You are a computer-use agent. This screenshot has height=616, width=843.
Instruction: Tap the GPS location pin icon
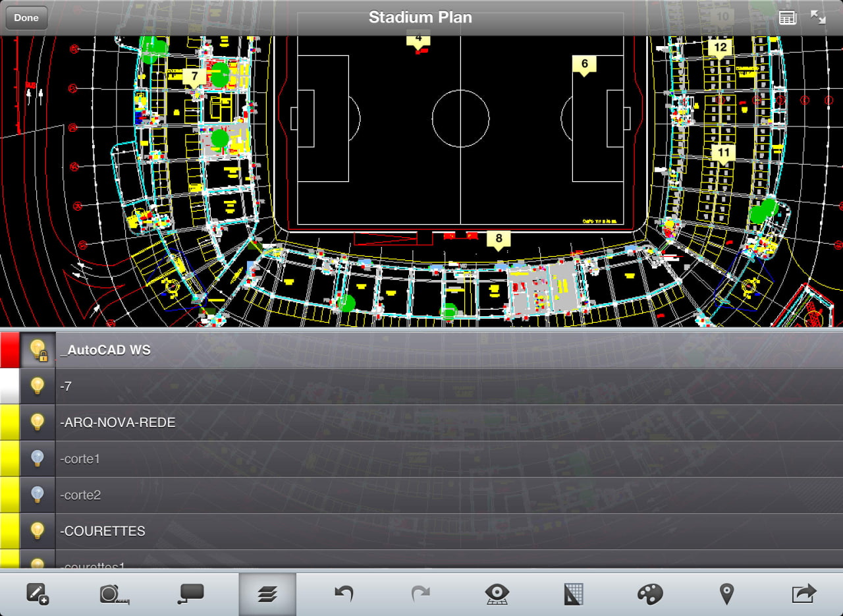point(726,594)
